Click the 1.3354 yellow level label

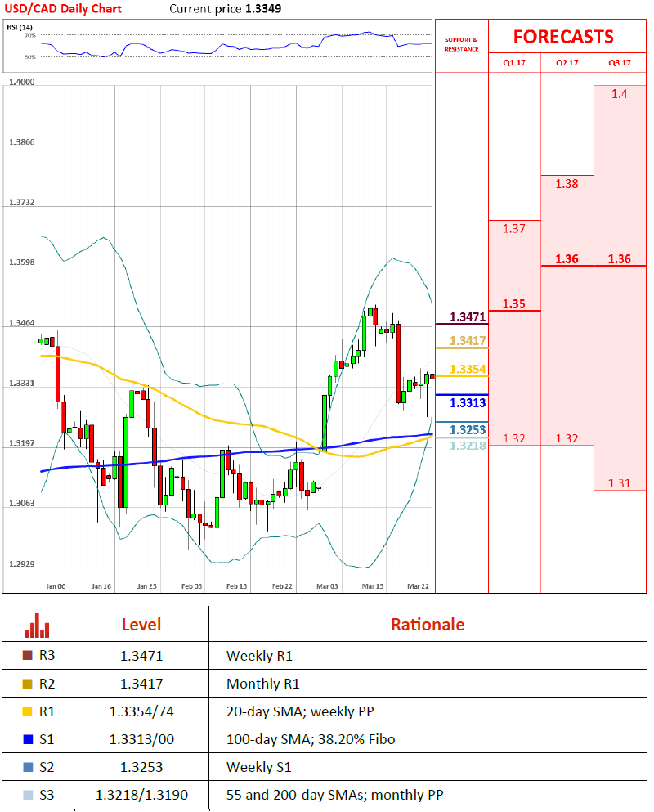pos(468,370)
